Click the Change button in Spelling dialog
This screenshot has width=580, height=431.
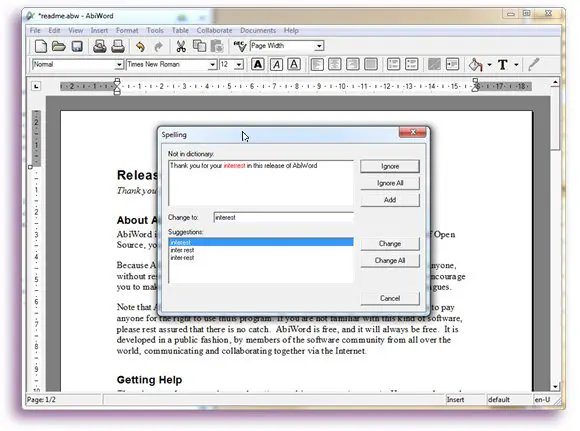390,243
